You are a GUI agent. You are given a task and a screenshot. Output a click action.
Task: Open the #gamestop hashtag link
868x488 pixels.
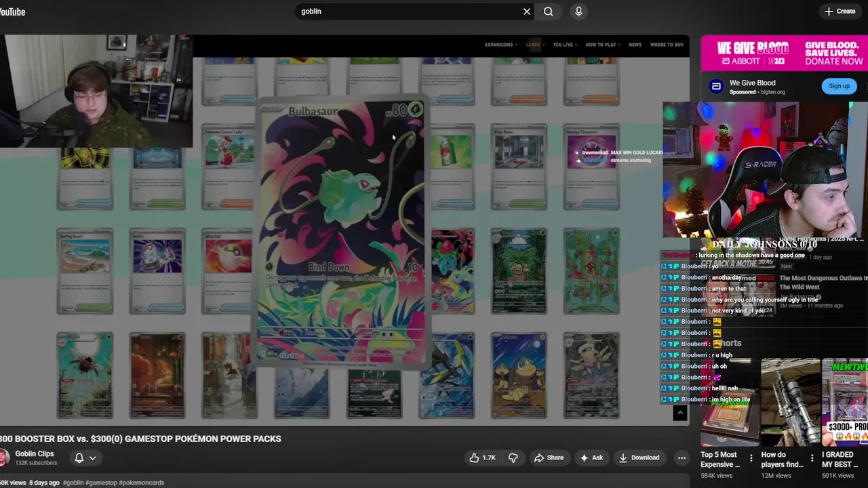click(x=101, y=483)
